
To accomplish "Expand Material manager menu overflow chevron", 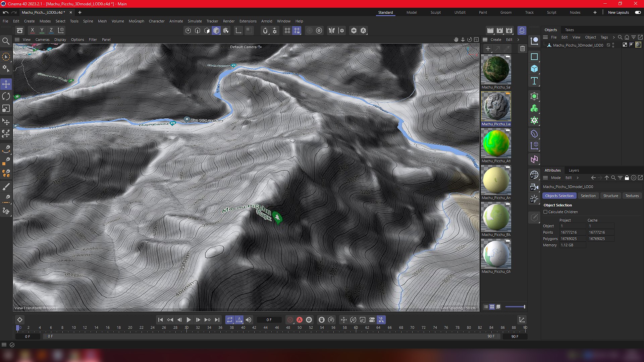I will click(x=518, y=40).
